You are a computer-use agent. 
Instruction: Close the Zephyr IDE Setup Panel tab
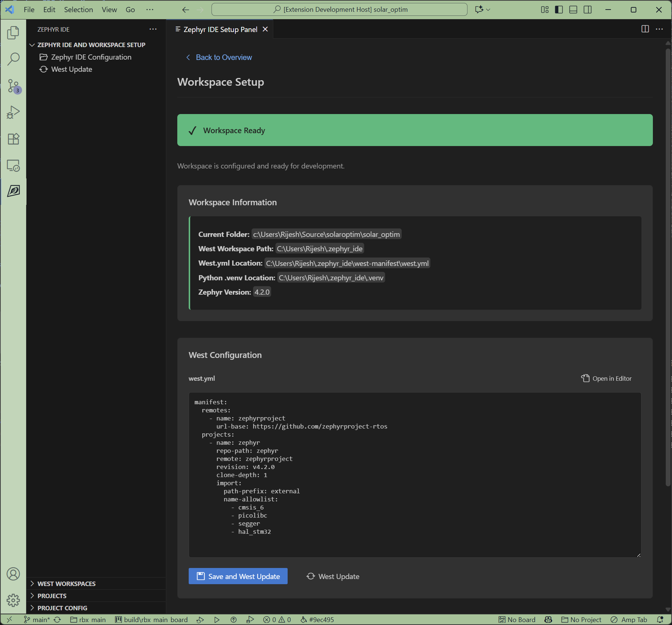point(265,29)
